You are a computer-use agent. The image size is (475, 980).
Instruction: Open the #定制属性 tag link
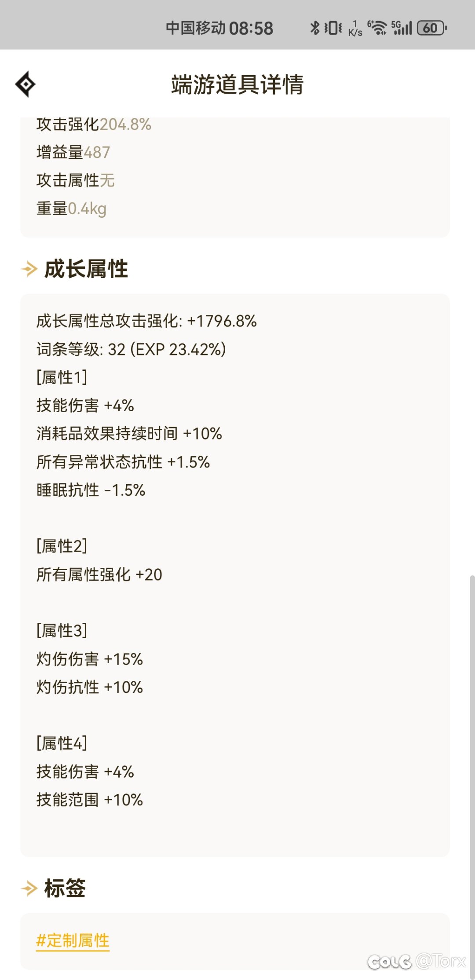click(x=73, y=940)
